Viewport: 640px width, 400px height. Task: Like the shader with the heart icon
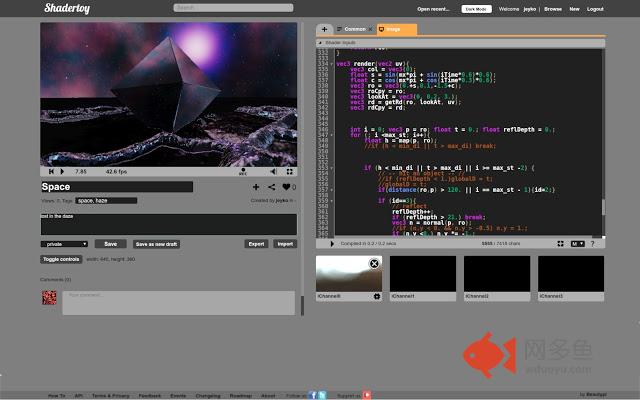(x=286, y=187)
